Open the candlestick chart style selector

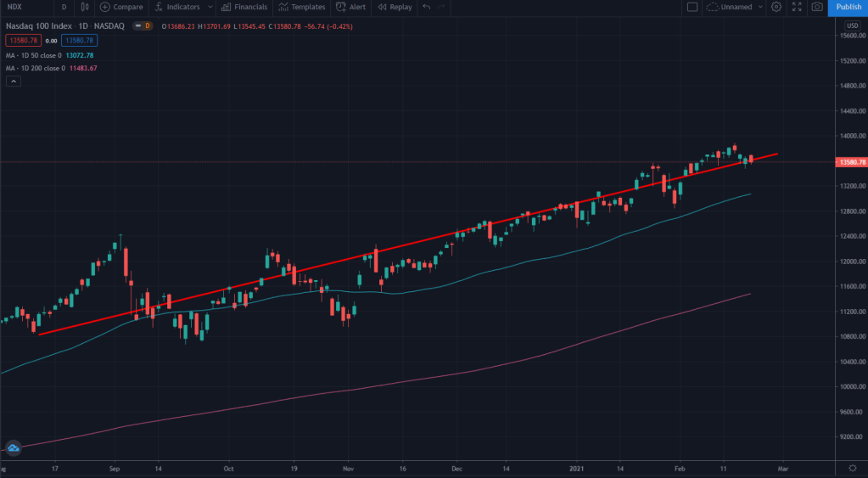point(84,7)
